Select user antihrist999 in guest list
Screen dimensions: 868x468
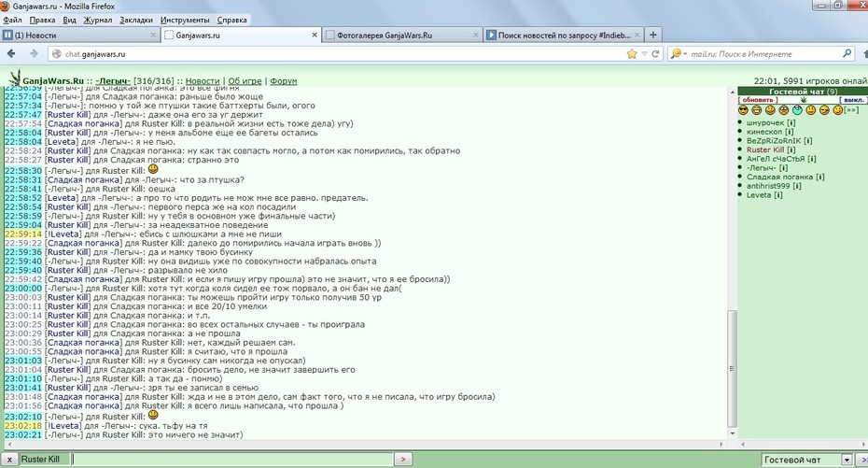(768, 186)
